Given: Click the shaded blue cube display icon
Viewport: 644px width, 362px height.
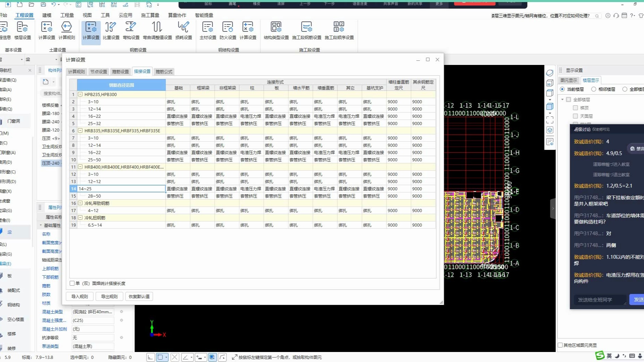Looking at the screenshot, I should point(550,106).
